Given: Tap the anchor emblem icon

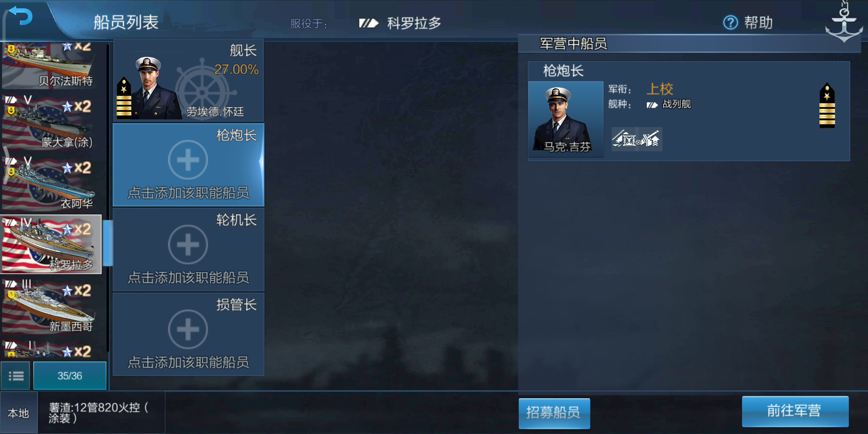Looking at the screenshot, I should pos(844,23).
